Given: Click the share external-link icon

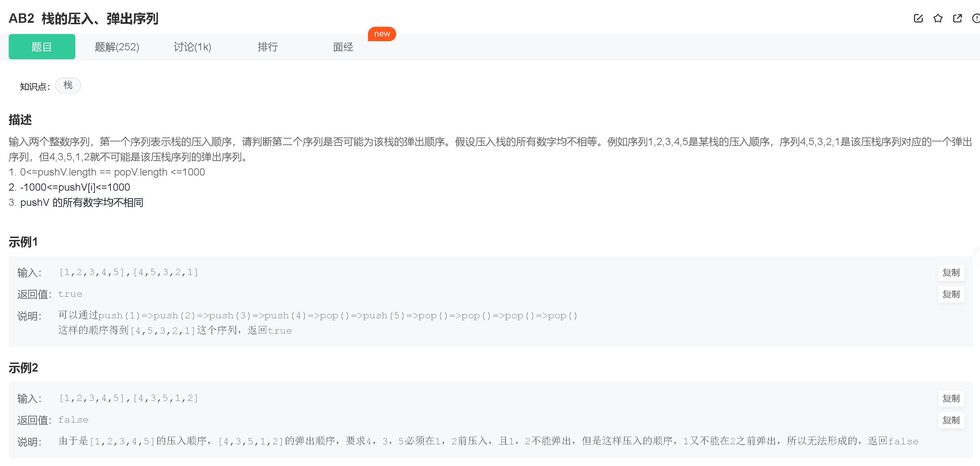Looking at the screenshot, I should click(x=957, y=18).
